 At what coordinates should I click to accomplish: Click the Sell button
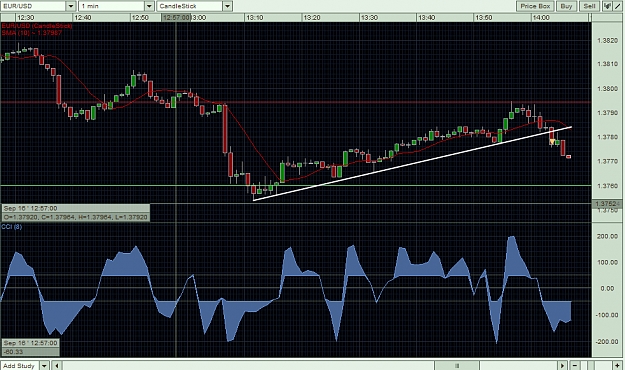point(589,6)
